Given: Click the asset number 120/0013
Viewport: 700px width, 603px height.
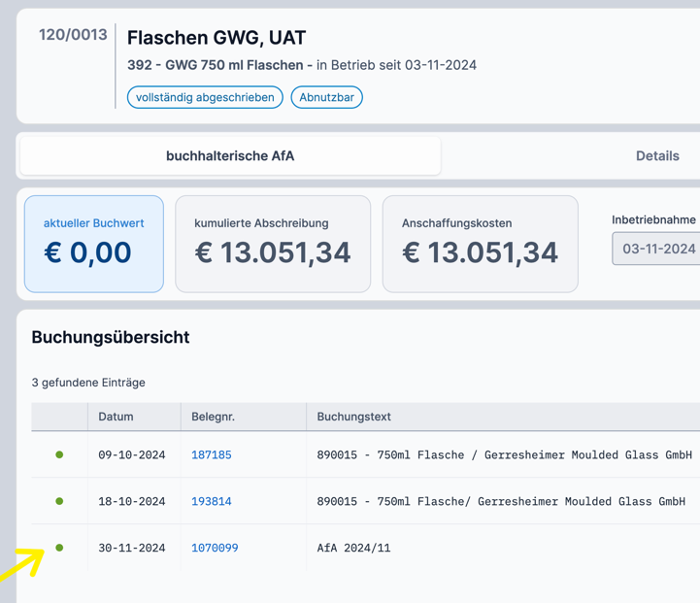Looking at the screenshot, I should coord(73,36).
